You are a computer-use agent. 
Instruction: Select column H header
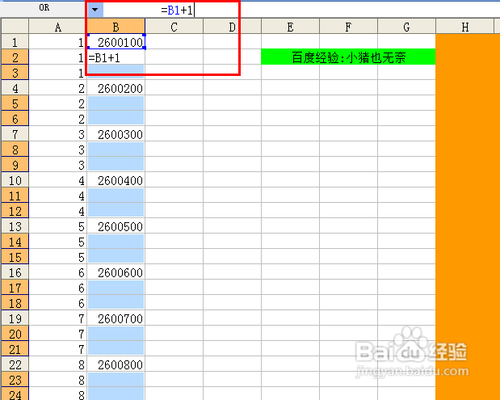point(465,27)
